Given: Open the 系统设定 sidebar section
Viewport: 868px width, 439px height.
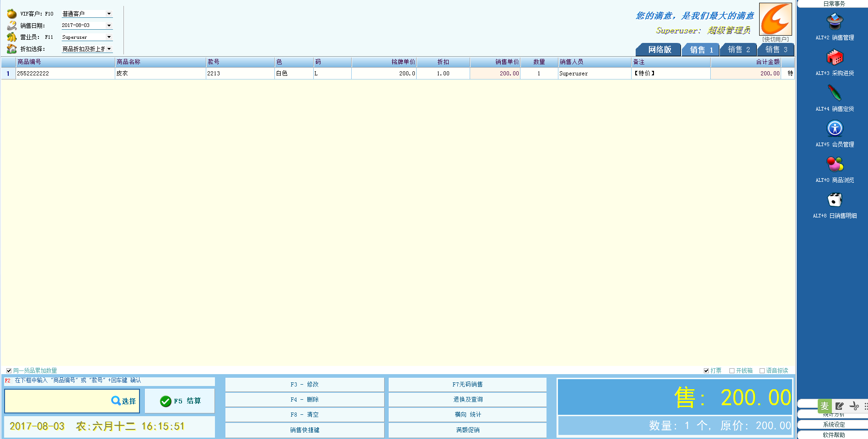Looking at the screenshot, I should (833, 424).
